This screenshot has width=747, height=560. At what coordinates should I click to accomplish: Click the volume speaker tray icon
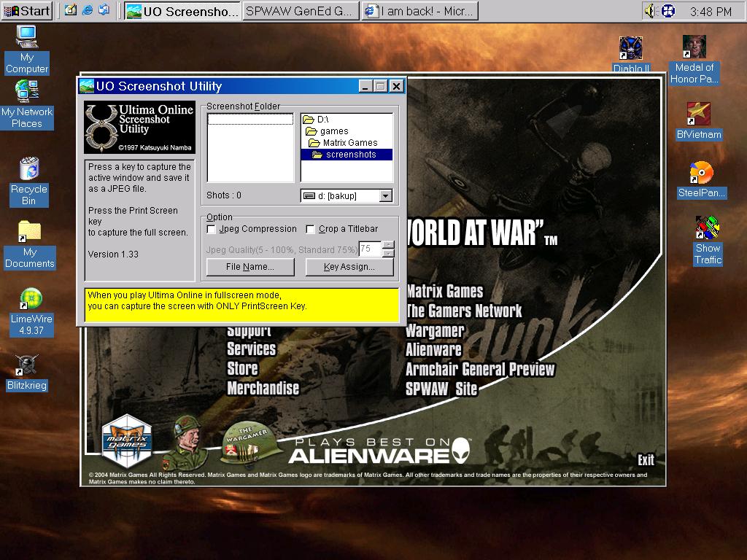pyautogui.click(x=649, y=10)
